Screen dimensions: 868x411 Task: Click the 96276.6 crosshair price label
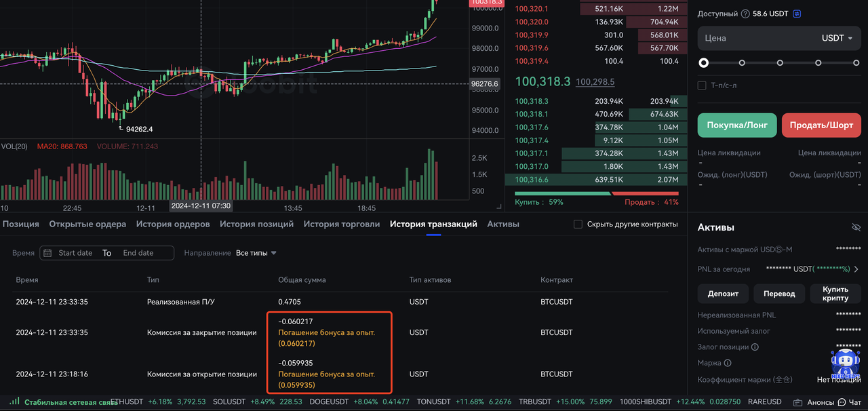pos(485,84)
